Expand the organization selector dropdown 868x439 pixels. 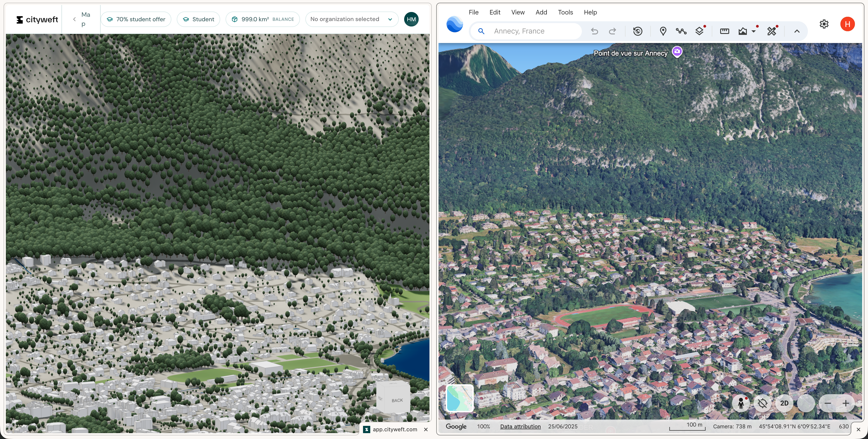click(351, 19)
